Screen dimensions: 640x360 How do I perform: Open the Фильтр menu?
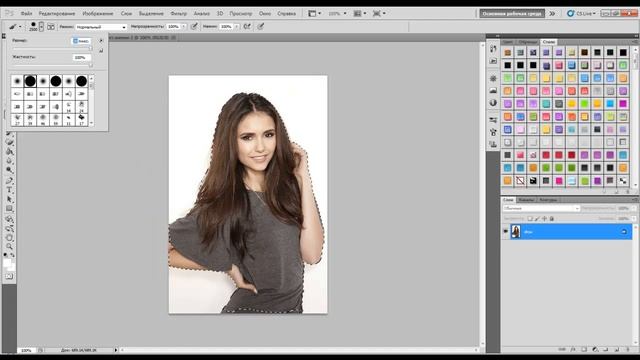(x=178, y=13)
